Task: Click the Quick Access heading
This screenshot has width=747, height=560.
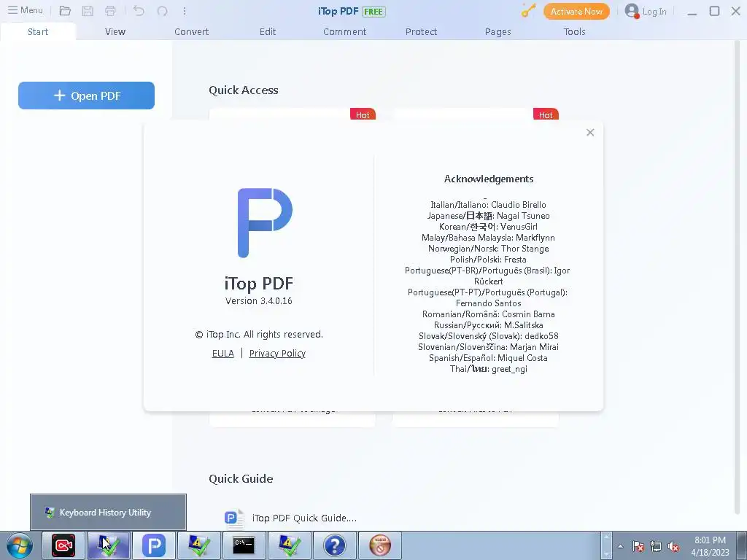Action: tap(244, 90)
